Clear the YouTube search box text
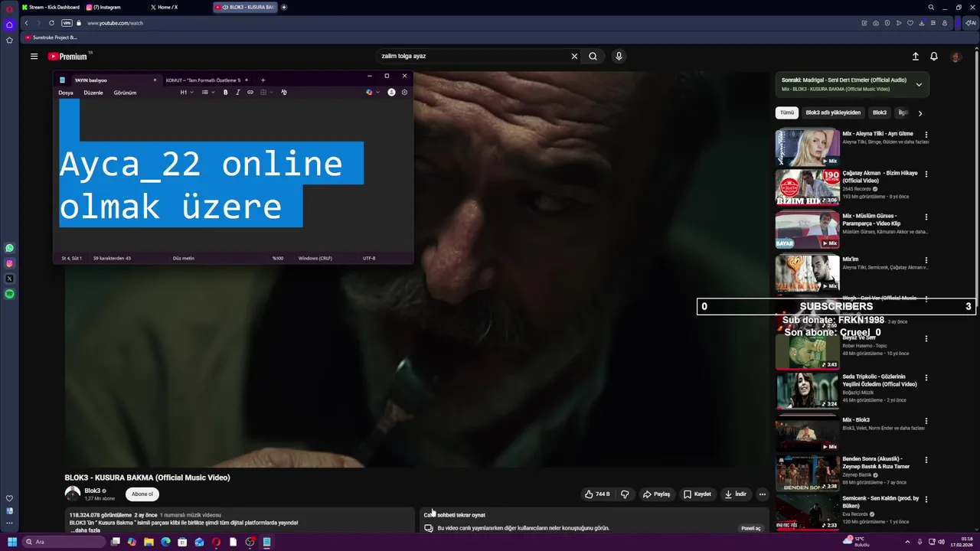The width and height of the screenshot is (980, 551). tap(574, 56)
